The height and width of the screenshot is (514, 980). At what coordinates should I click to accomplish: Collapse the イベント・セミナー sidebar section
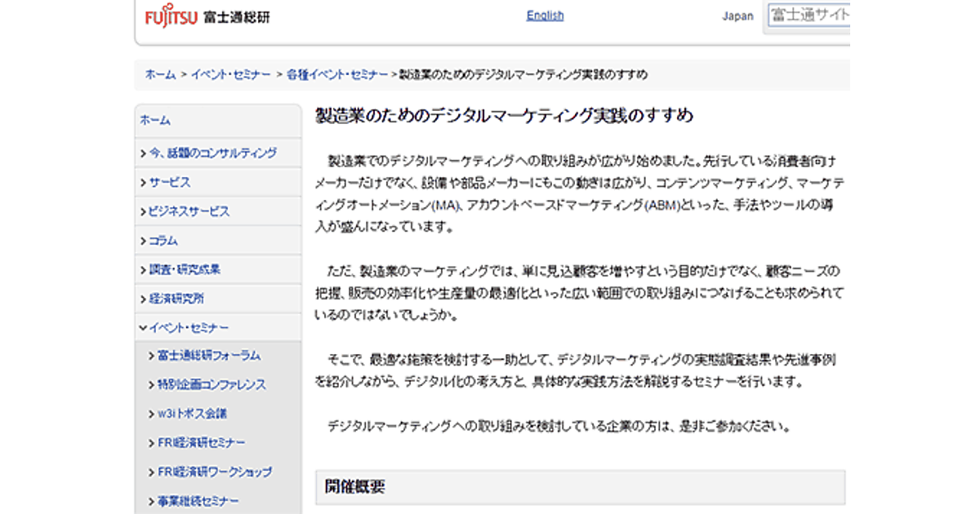[x=189, y=327]
